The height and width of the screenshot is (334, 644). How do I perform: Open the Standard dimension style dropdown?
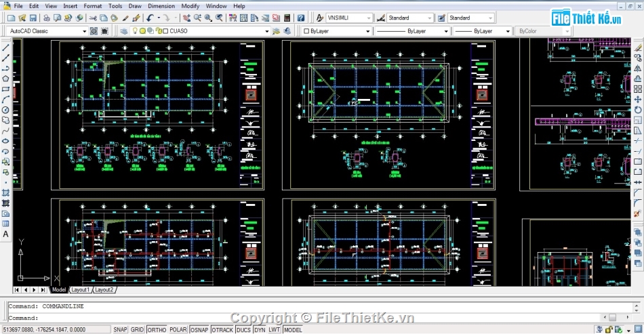point(410,18)
